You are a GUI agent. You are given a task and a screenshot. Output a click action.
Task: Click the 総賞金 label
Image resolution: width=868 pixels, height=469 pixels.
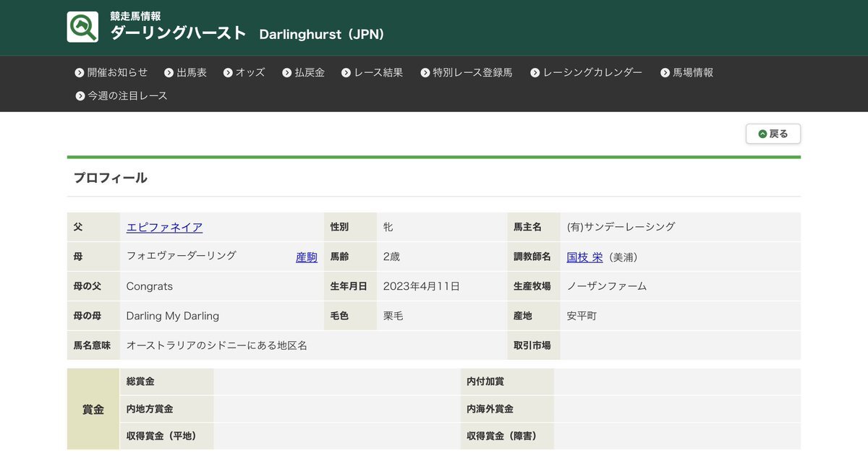pos(140,382)
